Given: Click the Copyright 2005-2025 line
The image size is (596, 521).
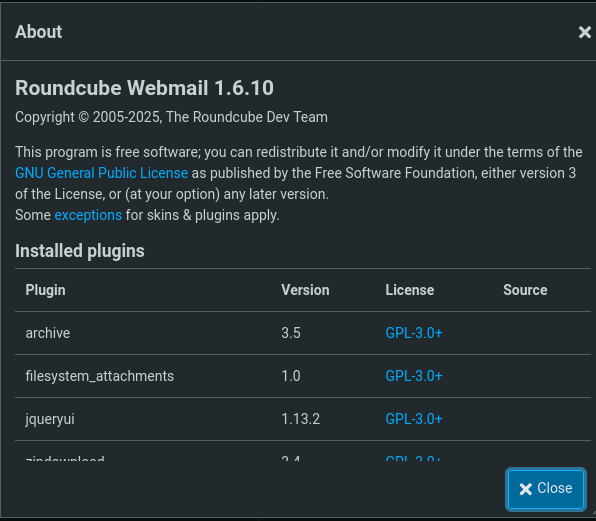Looking at the screenshot, I should tap(171, 117).
